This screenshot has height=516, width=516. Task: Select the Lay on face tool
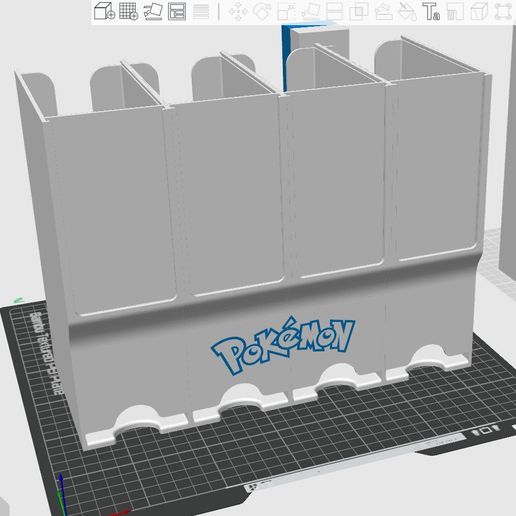pyautogui.click(x=311, y=12)
